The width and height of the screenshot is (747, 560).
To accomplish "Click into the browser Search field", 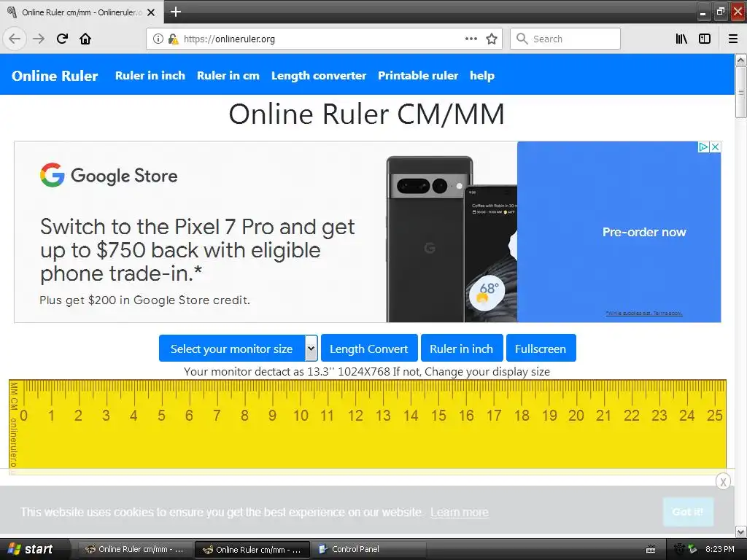I will (x=565, y=39).
